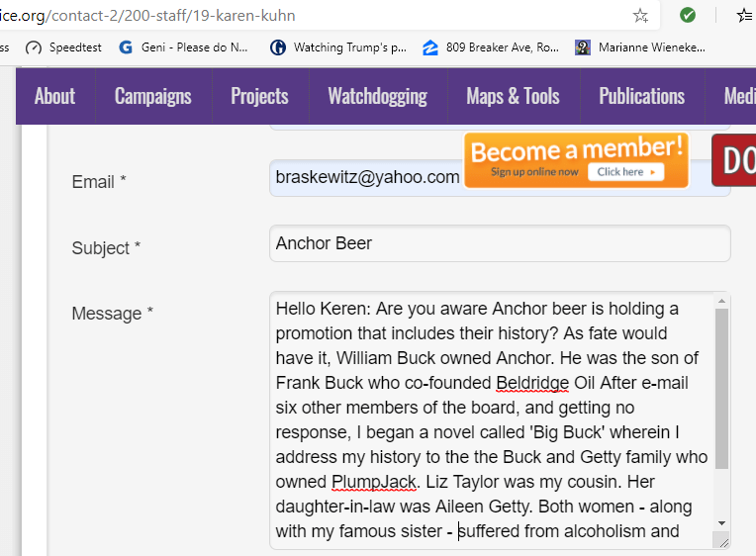Image resolution: width=756 pixels, height=556 pixels.
Task: Click the Message textarea resize handle
Action: [x=722, y=540]
